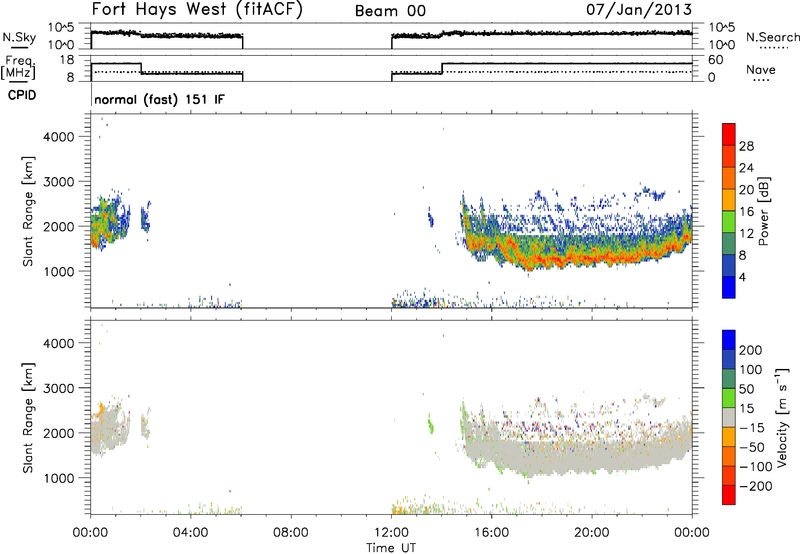The image size is (800, 554).
Task: Click the '00:00' label starting the time axis
Action: (x=90, y=533)
